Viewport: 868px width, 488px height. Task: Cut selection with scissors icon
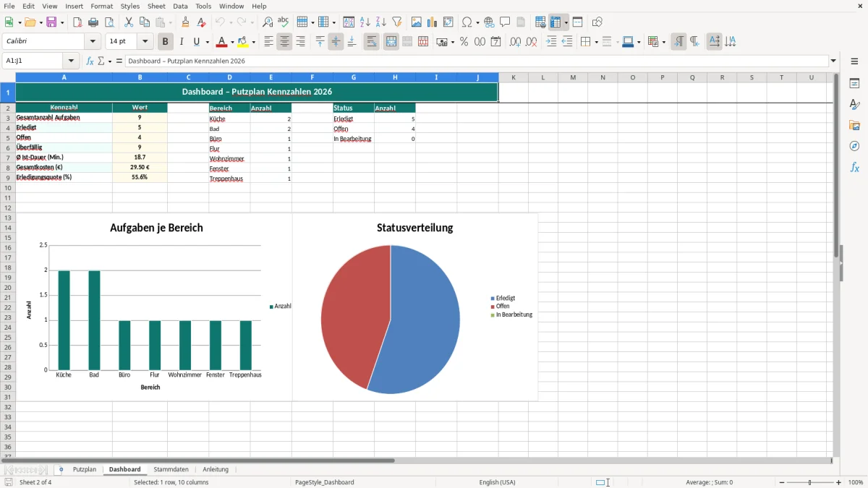(x=129, y=22)
